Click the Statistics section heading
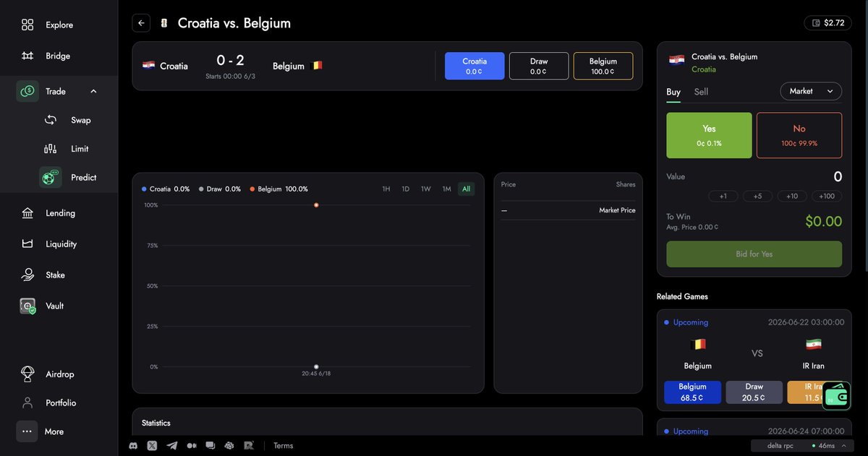The width and height of the screenshot is (868, 456). tap(156, 423)
